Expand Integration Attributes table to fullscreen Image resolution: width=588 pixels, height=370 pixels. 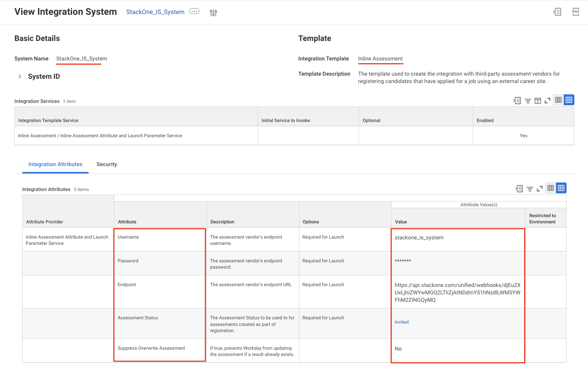tap(540, 189)
